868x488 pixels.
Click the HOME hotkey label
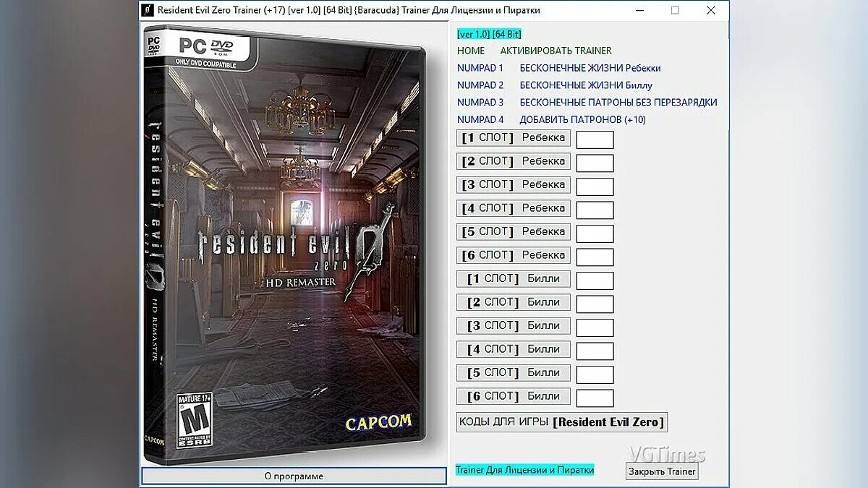[471, 51]
